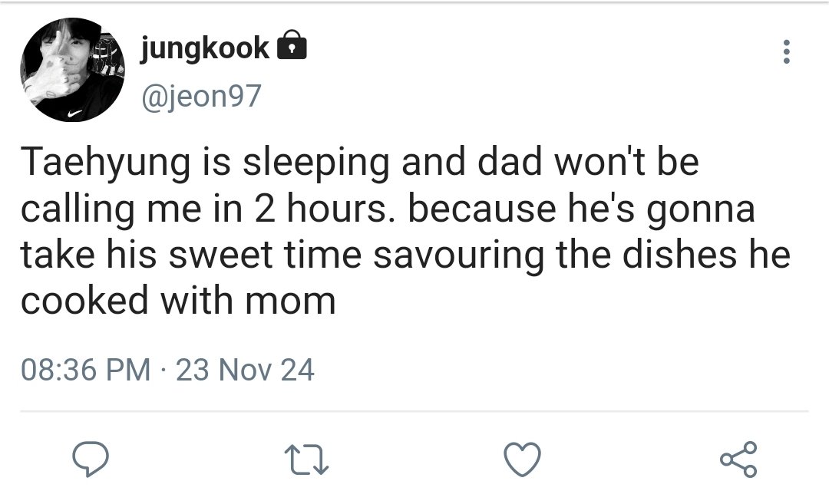Click the 'cooked with mom' line
This screenshot has height=504, width=829.
click(x=178, y=301)
